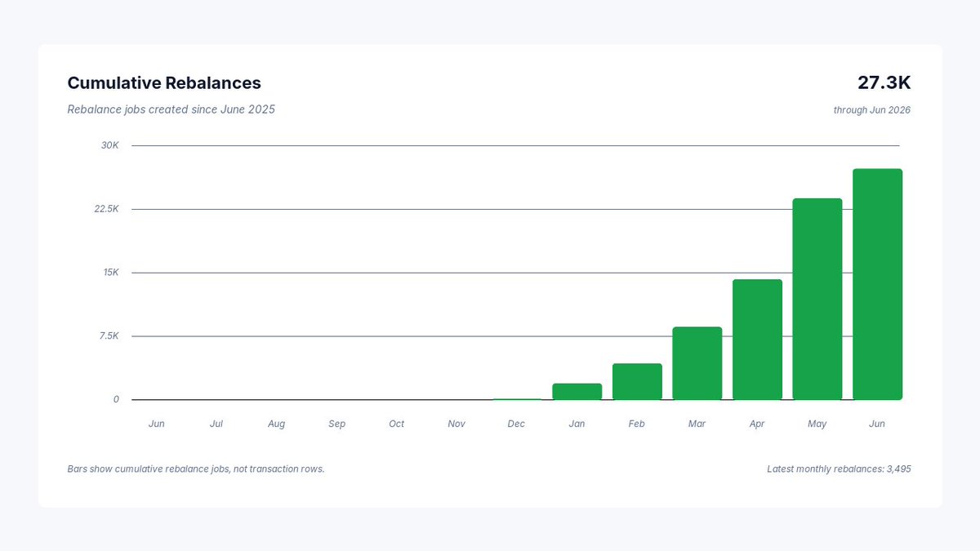Click the 22.5K axis label
The image size is (980, 551).
tap(107, 209)
